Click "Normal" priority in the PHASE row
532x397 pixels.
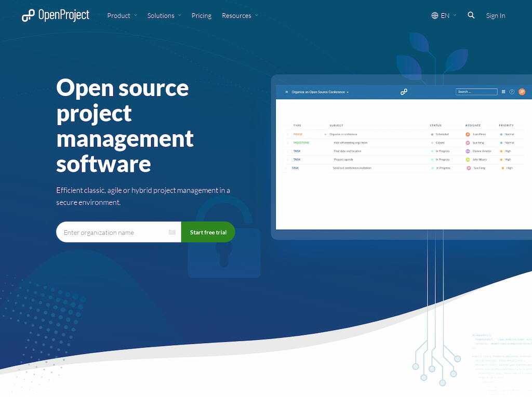(510, 135)
